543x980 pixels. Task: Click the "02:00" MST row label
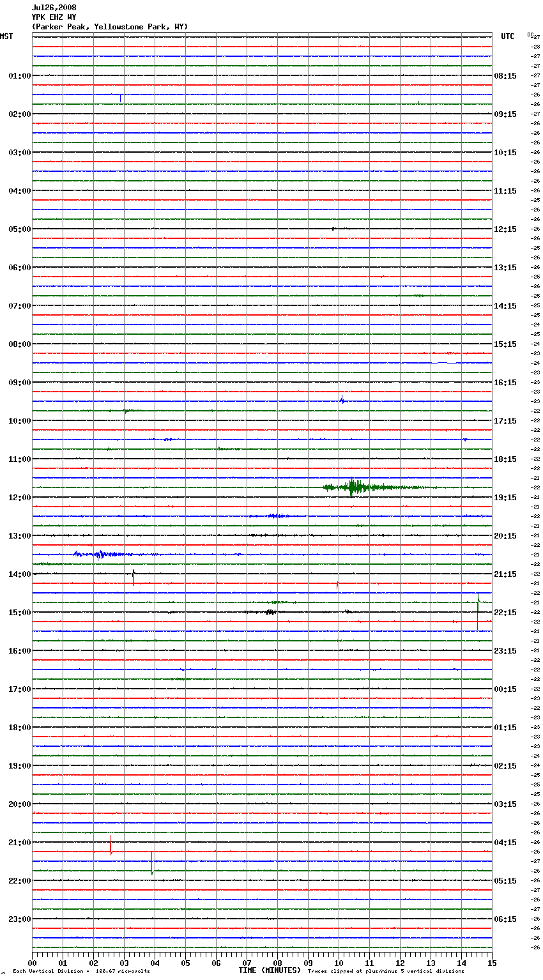20,114
